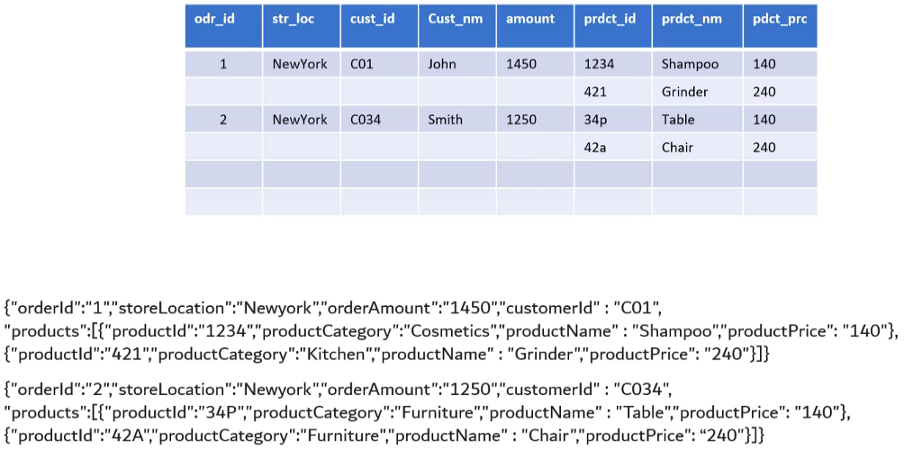The height and width of the screenshot is (450, 904).
Task: Click the C034 customer id cell
Action: click(x=367, y=120)
